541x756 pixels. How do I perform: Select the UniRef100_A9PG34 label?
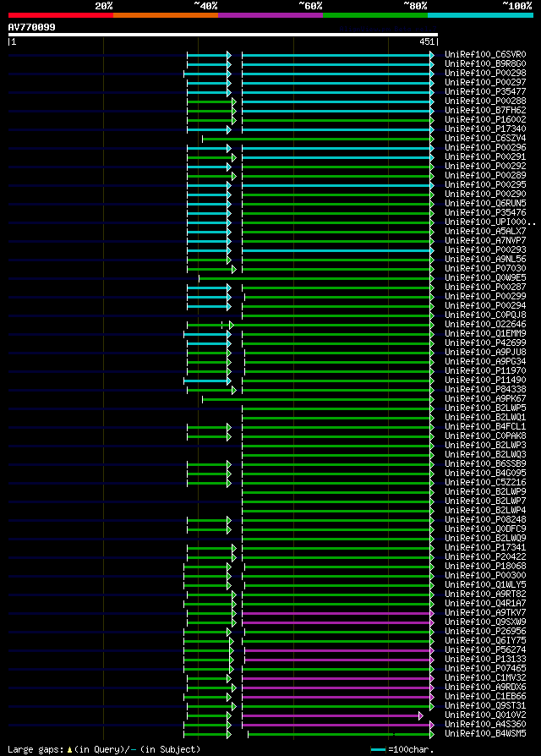[x=485, y=362]
